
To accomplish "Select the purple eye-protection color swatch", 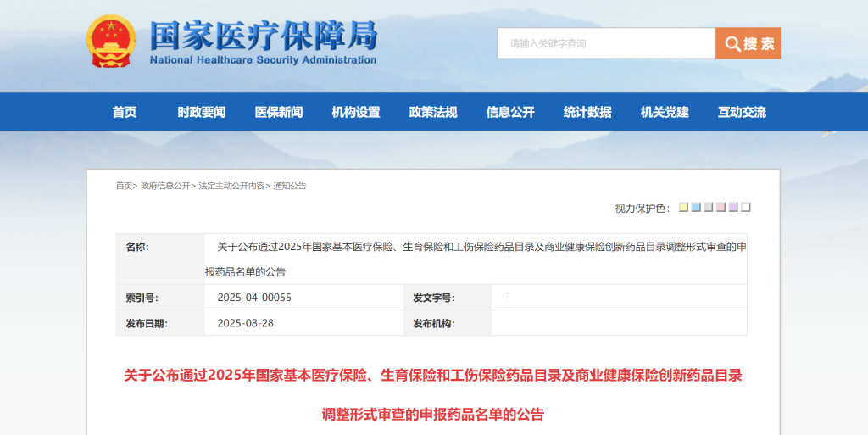I will tap(733, 207).
